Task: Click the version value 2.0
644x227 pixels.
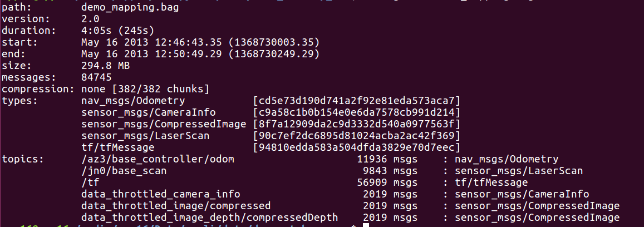Action: point(90,19)
